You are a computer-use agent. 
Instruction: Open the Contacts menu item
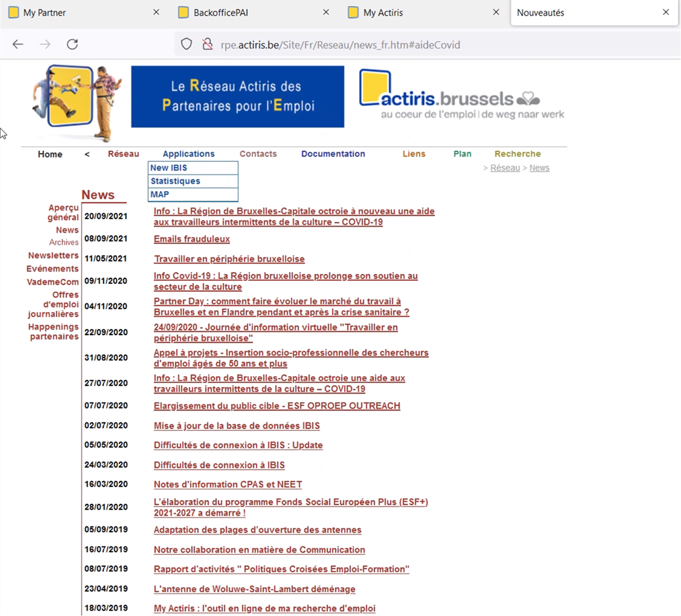click(x=258, y=154)
